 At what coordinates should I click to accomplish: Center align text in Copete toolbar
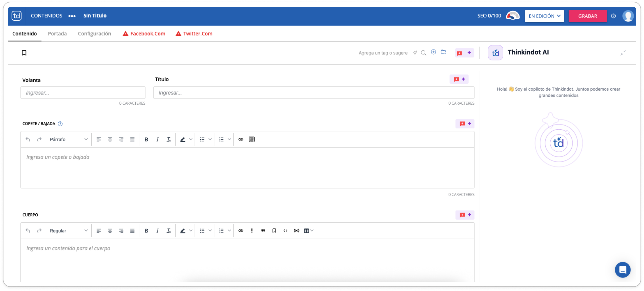[x=110, y=139]
